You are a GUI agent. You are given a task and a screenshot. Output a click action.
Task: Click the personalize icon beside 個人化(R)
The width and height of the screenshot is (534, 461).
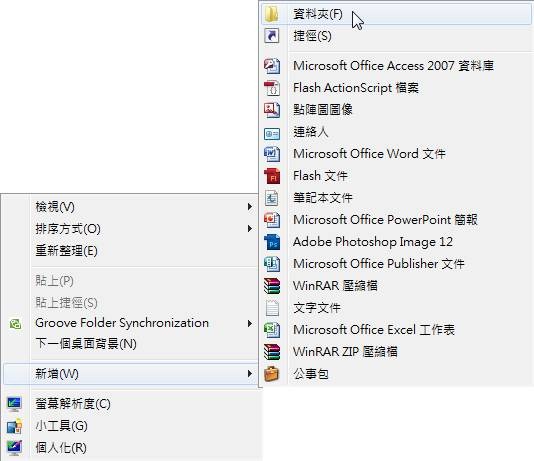pyautogui.click(x=14, y=448)
